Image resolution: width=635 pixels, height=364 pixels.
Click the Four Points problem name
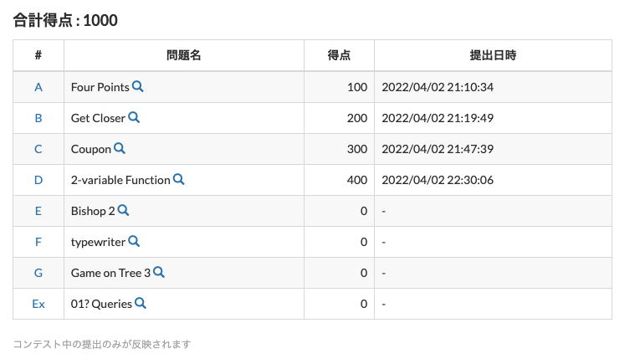pos(100,87)
